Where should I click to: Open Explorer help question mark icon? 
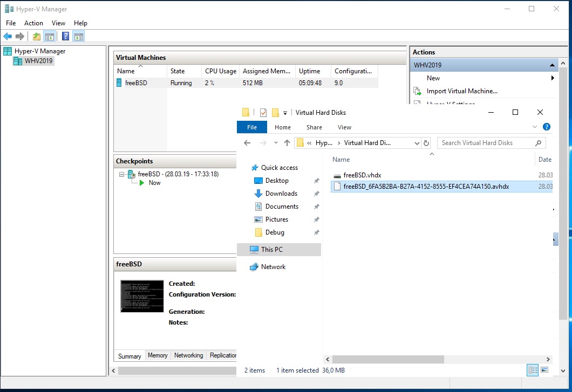coord(546,127)
